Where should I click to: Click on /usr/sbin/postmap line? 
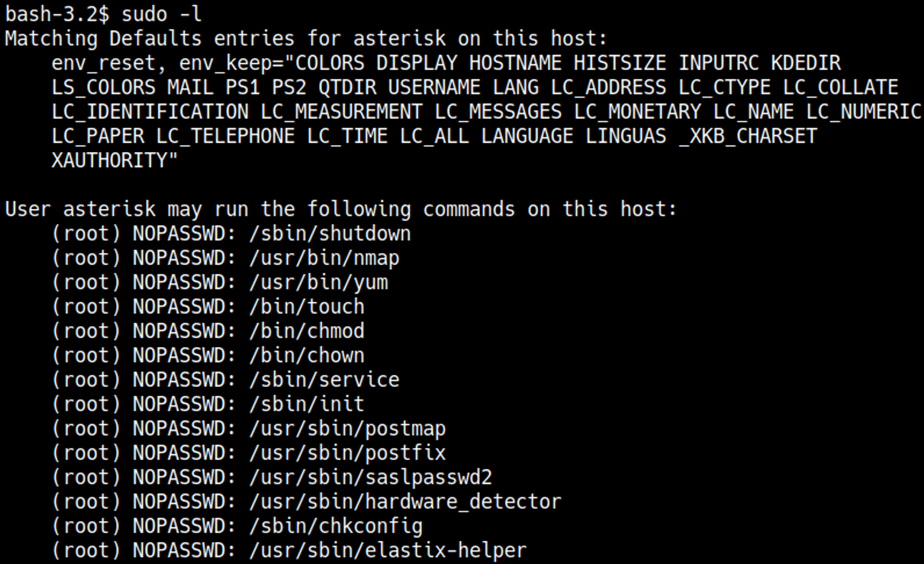point(347,429)
